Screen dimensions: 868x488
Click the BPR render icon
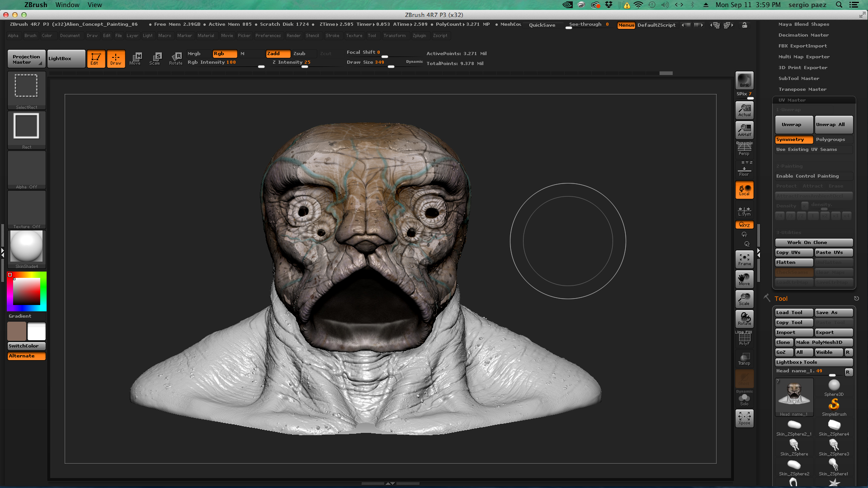pos(744,80)
